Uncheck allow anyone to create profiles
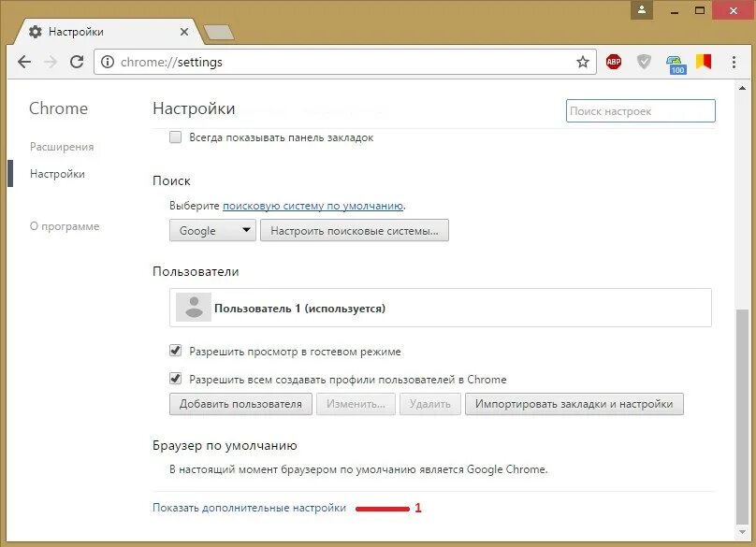756x547 pixels. (x=174, y=379)
